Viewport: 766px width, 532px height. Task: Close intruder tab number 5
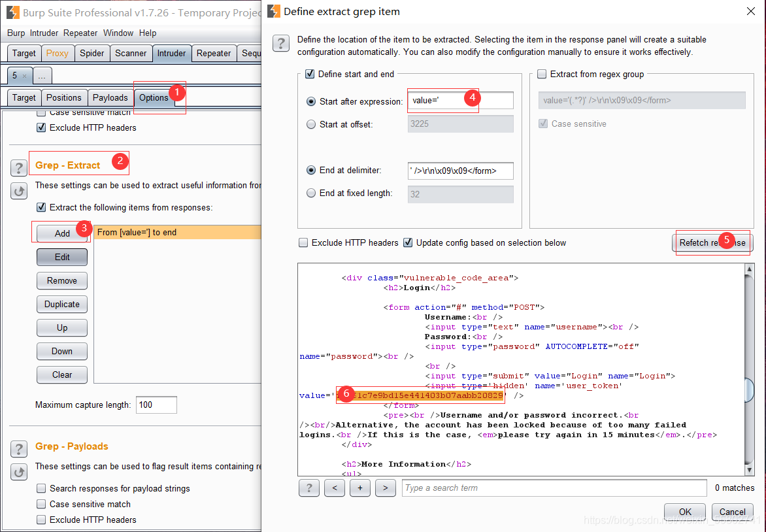tap(24, 76)
